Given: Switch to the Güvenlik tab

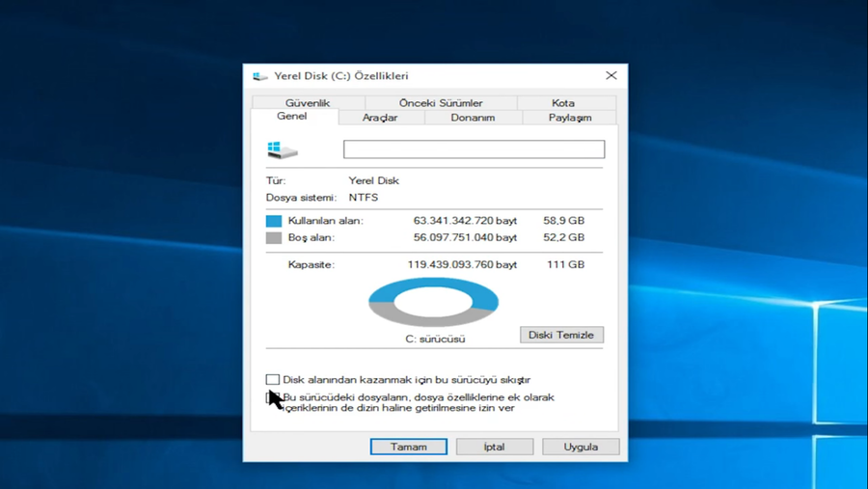Looking at the screenshot, I should click(x=308, y=102).
